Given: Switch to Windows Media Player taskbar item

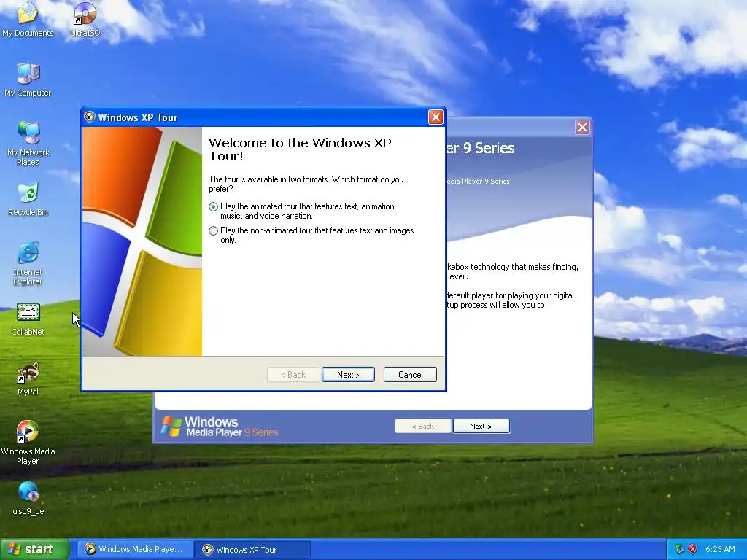Looking at the screenshot, I should 135,550.
